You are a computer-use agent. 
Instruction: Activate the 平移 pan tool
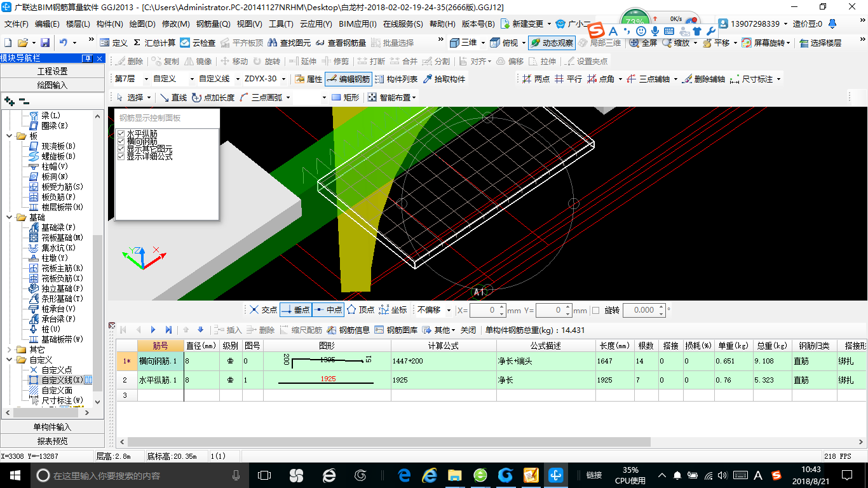click(717, 43)
